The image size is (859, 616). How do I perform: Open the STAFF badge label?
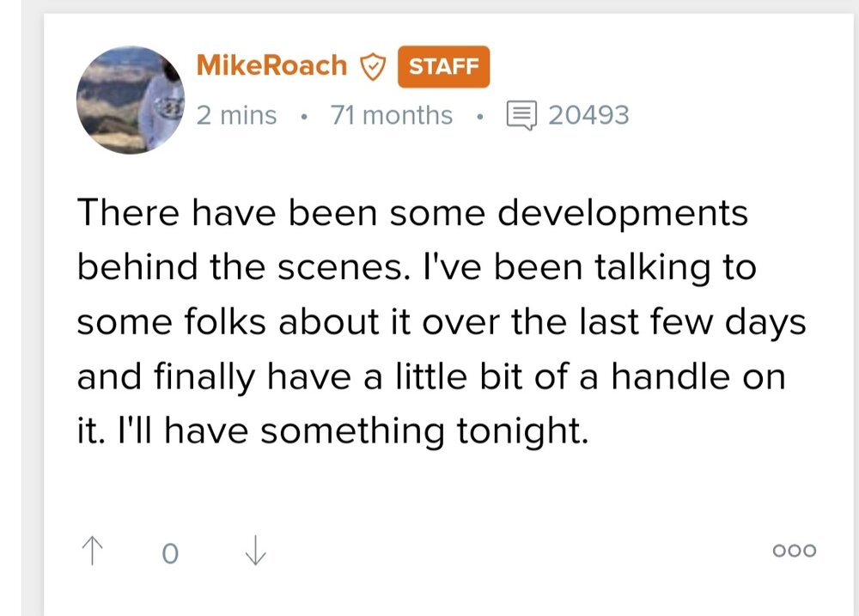coord(443,66)
